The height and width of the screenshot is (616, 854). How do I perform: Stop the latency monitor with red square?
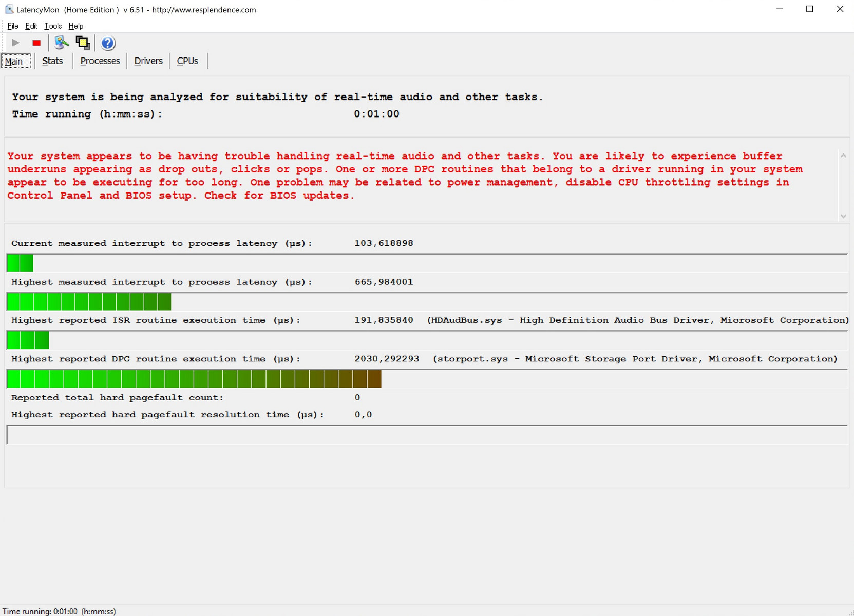pyautogui.click(x=36, y=43)
